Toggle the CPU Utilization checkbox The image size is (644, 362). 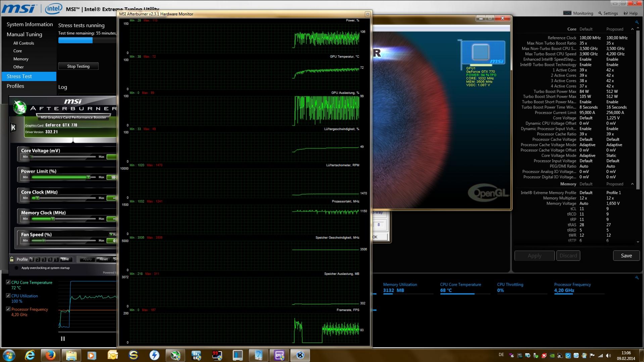pos(8,296)
